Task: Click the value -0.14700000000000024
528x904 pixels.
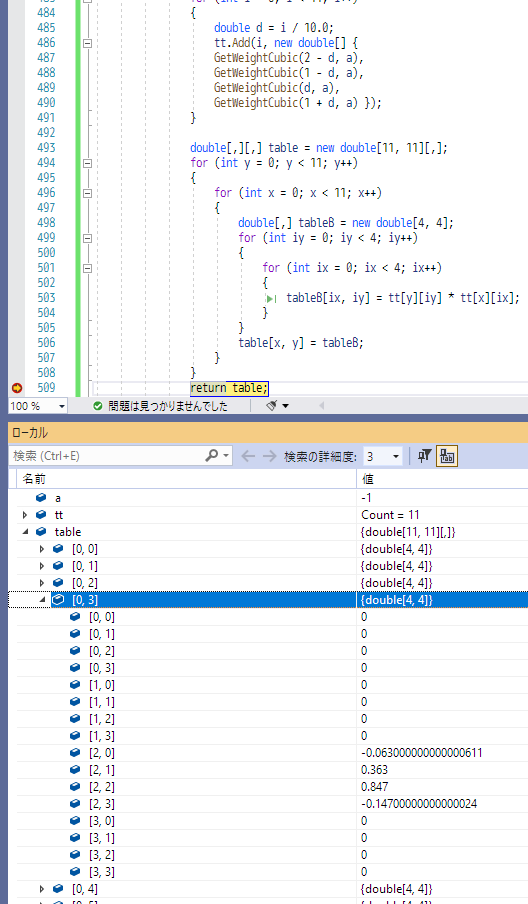Action: (x=418, y=804)
